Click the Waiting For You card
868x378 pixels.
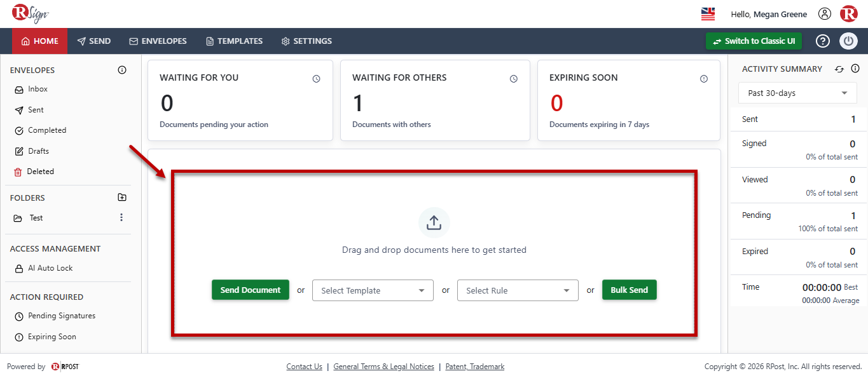coord(240,100)
